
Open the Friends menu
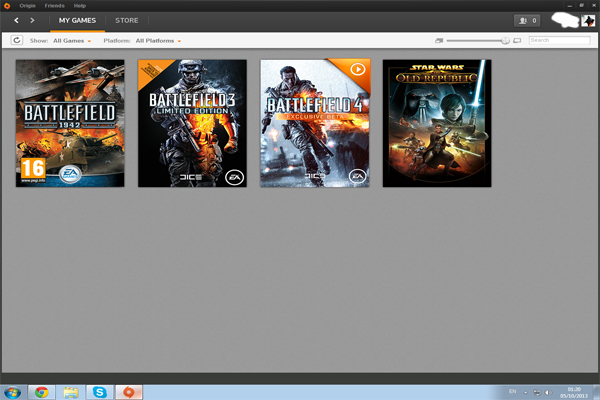pyautogui.click(x=54, y=6)
